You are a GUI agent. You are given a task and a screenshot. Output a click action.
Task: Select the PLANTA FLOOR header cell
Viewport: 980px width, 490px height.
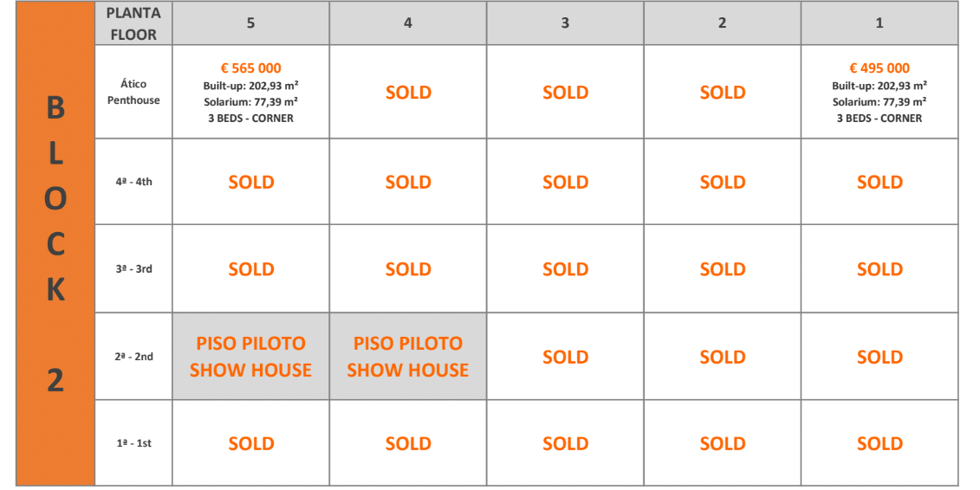(133, 24)
